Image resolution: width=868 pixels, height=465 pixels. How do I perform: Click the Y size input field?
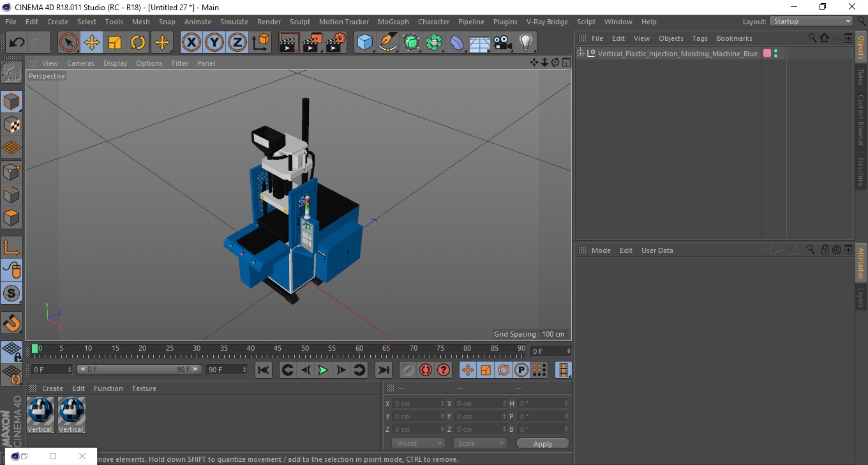coord(479,416)
